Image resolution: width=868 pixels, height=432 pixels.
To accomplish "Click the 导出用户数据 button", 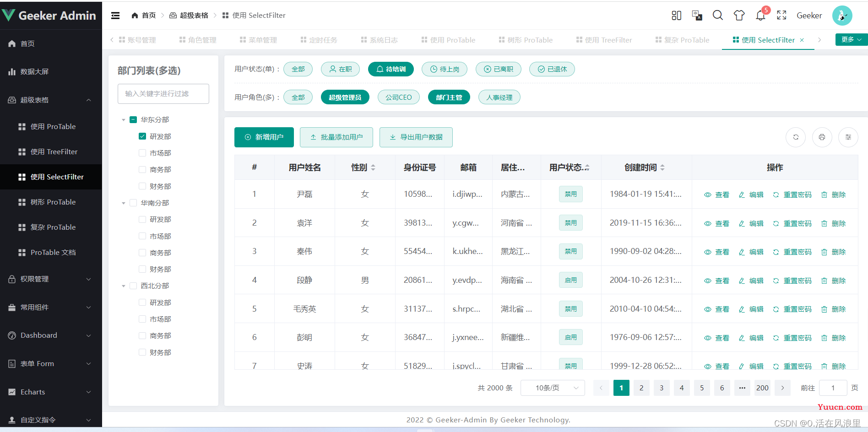I will [x=416, y=137].
